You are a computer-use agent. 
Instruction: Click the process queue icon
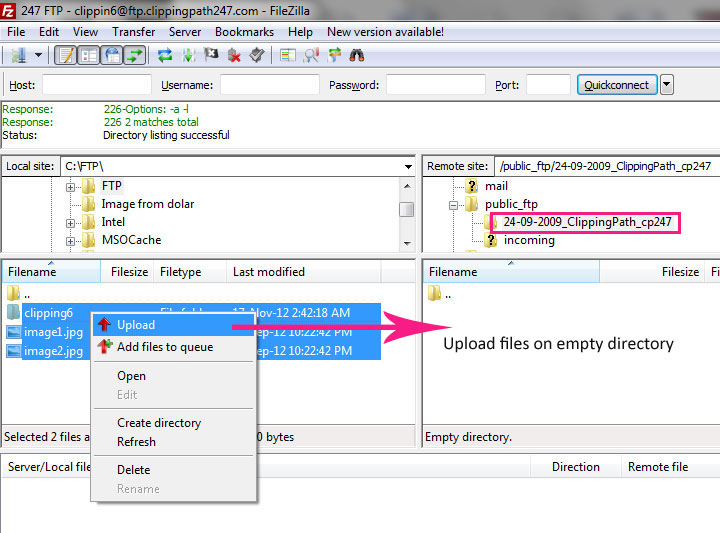[188, 56]
